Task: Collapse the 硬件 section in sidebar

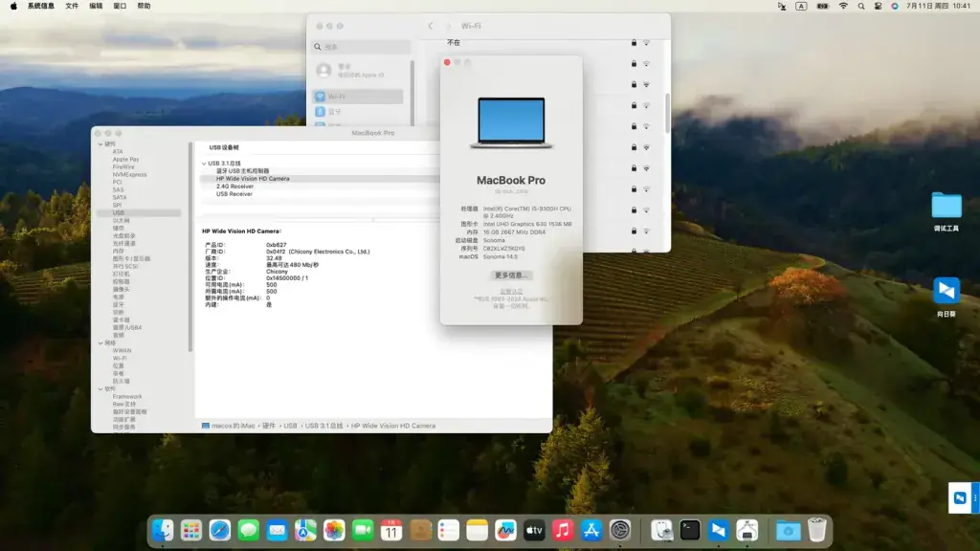Action: [100, 144]
